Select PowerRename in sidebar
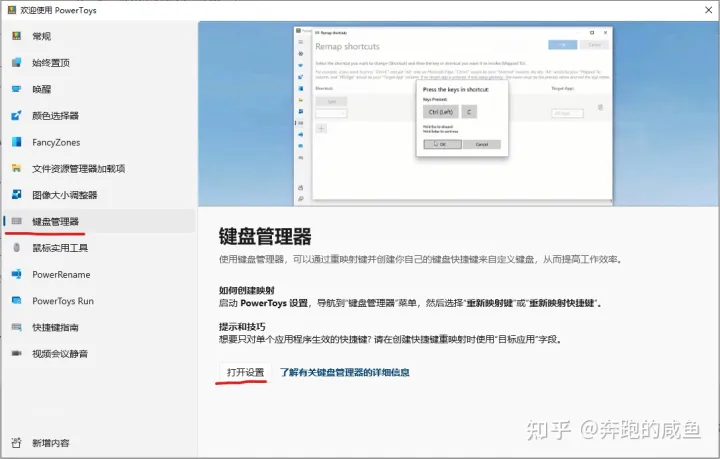720x459 pixels. [99, 274]
